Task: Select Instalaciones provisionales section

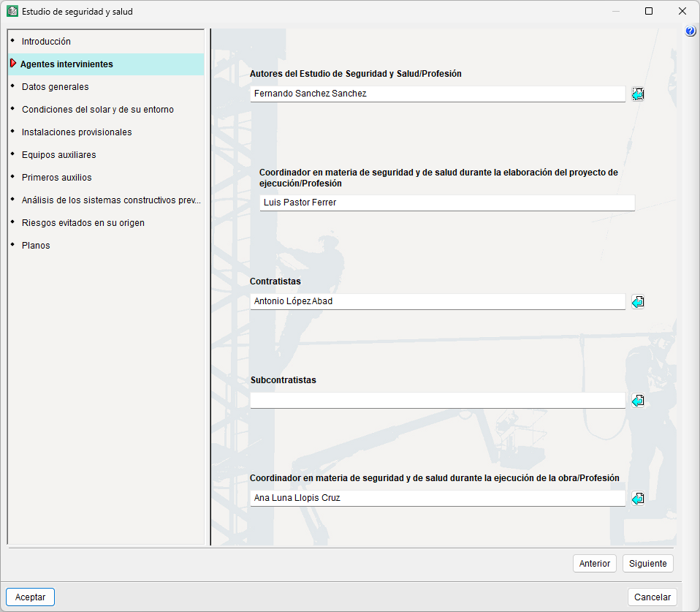Action: (106, 132)
